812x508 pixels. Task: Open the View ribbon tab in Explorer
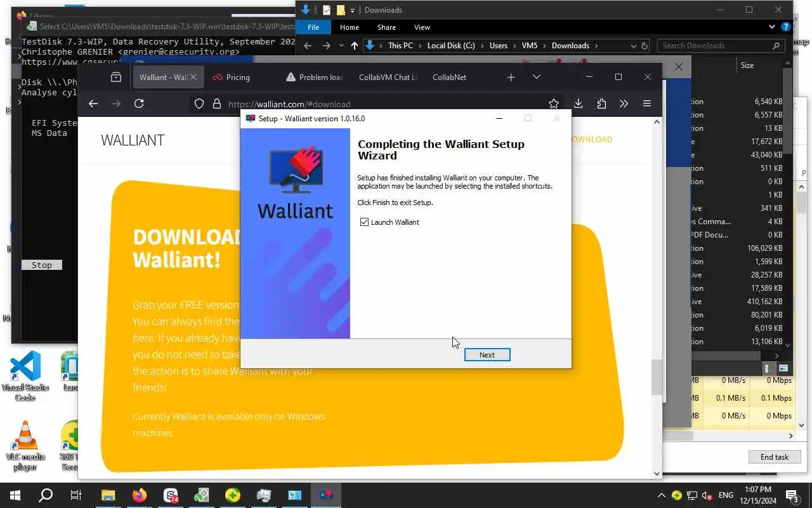[422, 27]
